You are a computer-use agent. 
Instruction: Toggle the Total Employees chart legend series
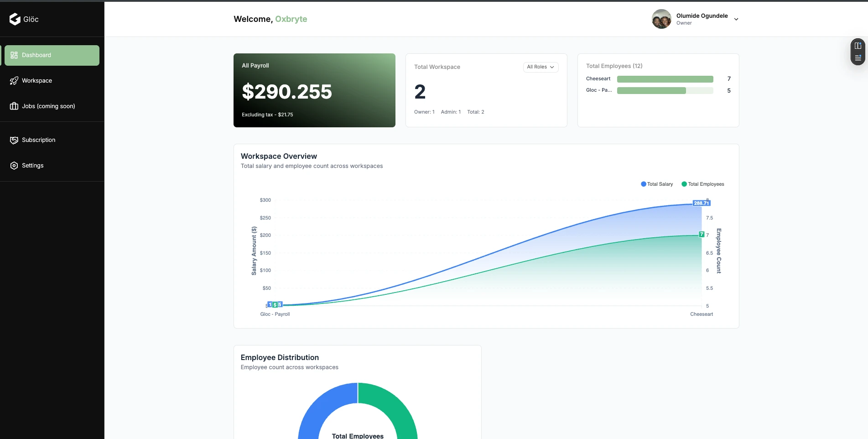pos(703,184)
